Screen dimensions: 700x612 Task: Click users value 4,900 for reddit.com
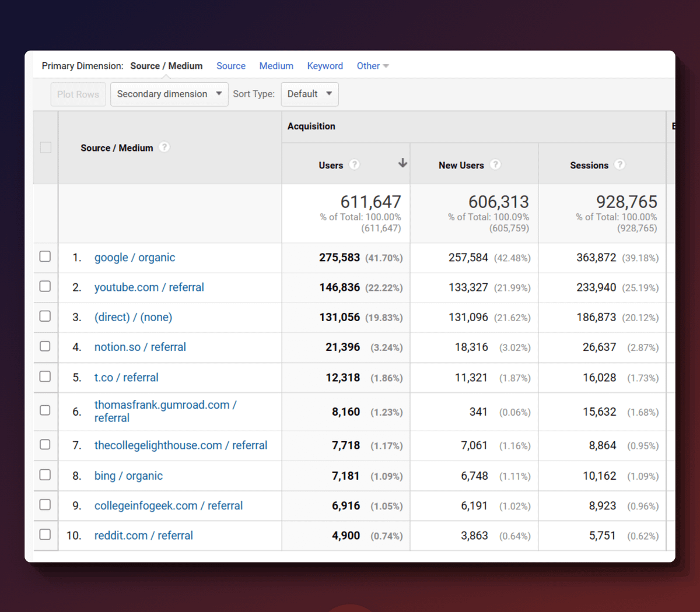click(346, 536)
